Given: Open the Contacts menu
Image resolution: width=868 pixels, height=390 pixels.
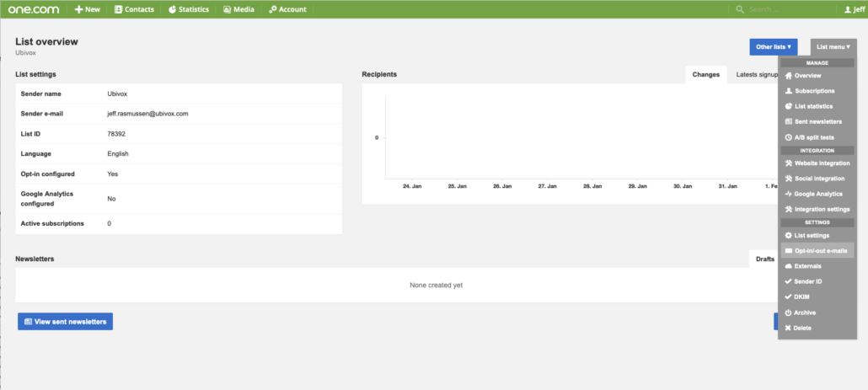Looking at the screenshot, I should [134, 9].
